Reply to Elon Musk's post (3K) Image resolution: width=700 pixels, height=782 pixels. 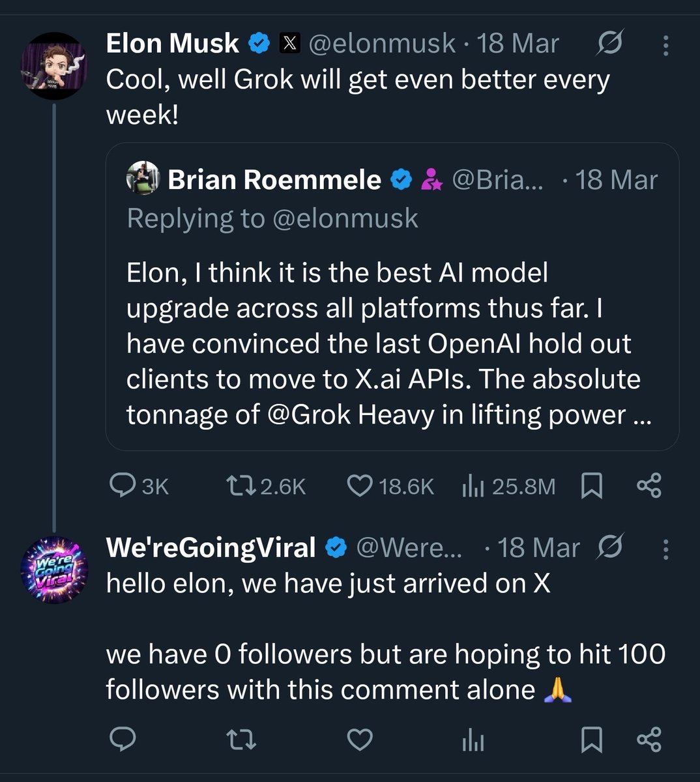point(139,486)
